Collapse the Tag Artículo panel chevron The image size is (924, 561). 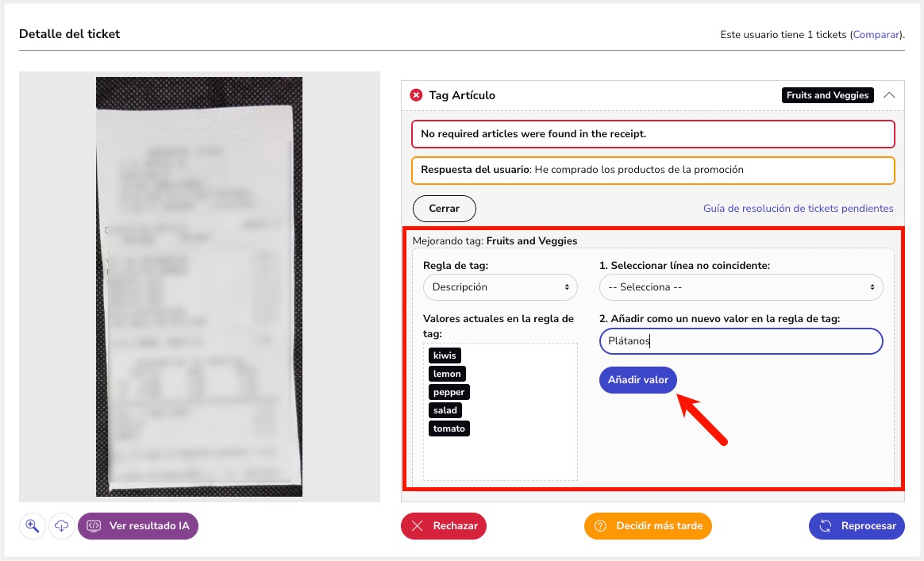(x=889, y=95)
